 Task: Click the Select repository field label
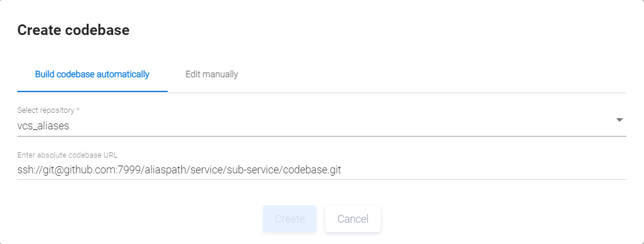(46, 110)
